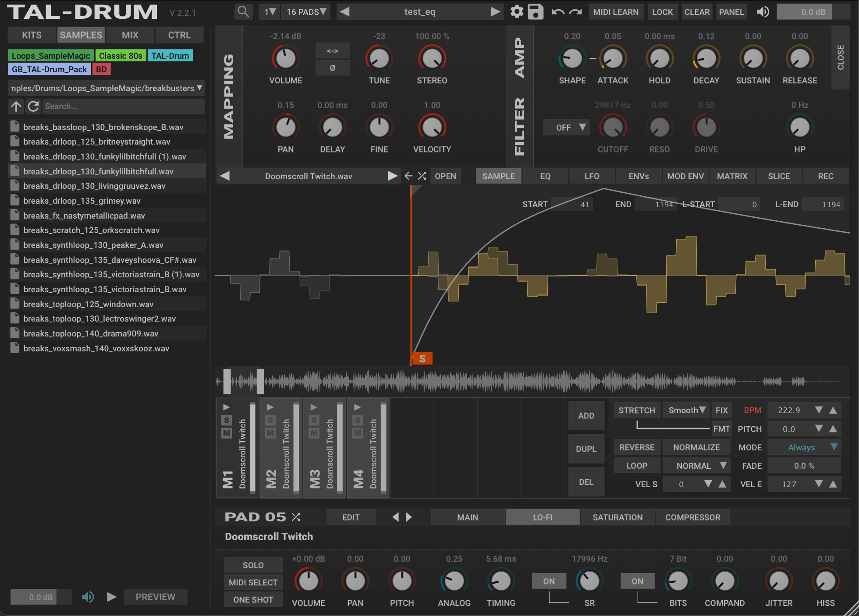This screenshot has width=859, height=616.
Task: Click the MIDI LEARN button
Action: 615,12
